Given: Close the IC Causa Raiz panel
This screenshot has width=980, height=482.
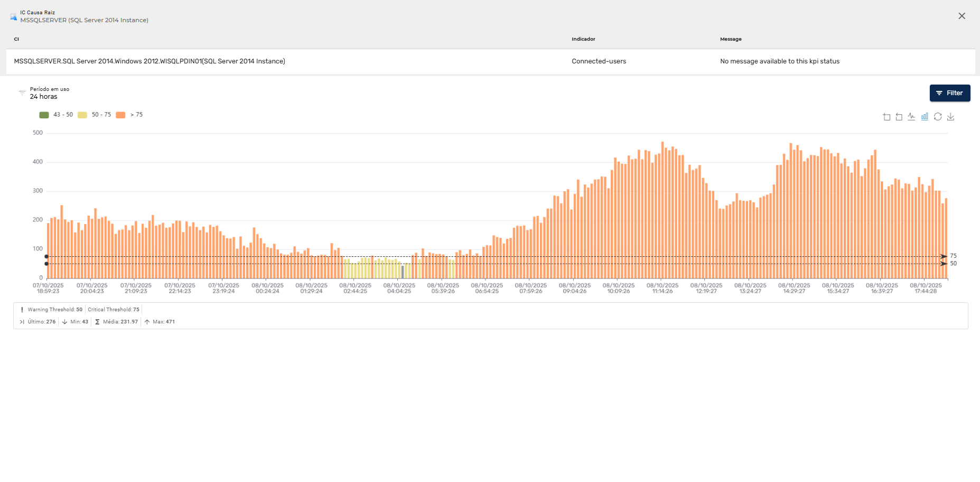Looking at the screenshot, I should 962,16.
